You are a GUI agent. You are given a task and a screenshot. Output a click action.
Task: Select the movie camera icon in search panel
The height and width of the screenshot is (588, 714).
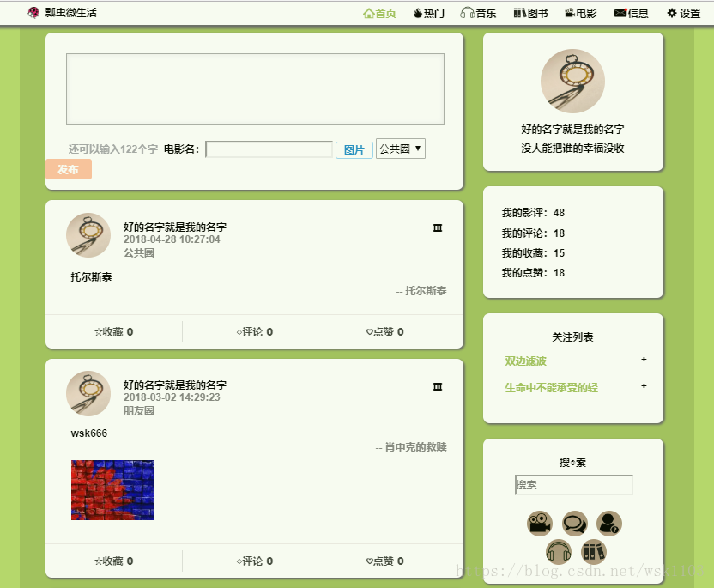539,524
